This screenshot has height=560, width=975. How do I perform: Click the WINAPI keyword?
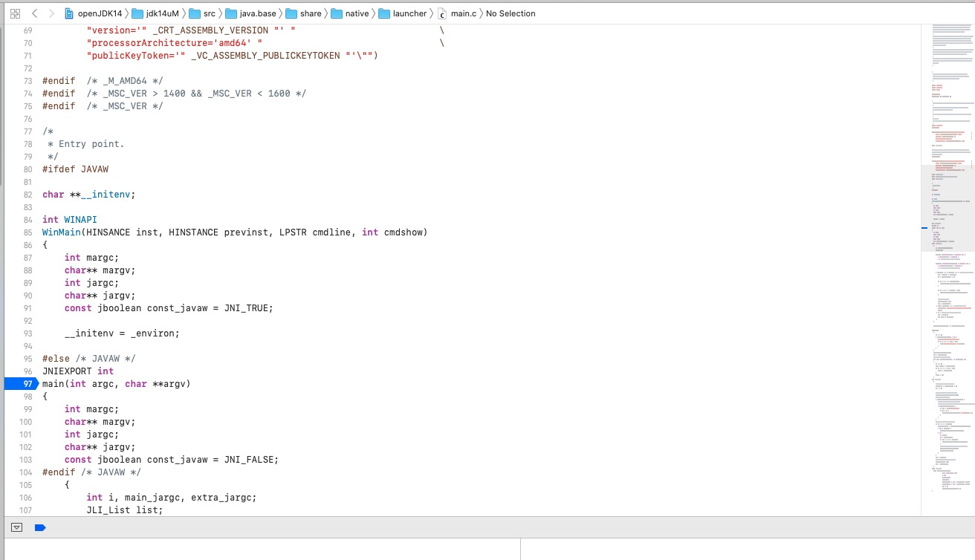(80, 220)
